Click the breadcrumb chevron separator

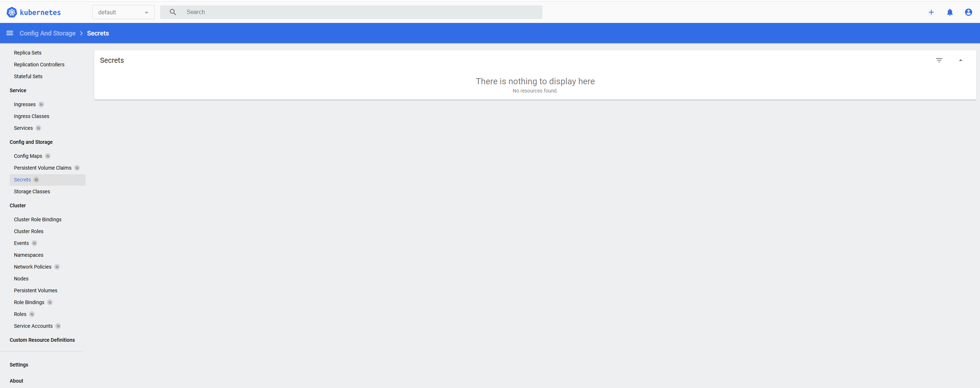coord(81,33)
